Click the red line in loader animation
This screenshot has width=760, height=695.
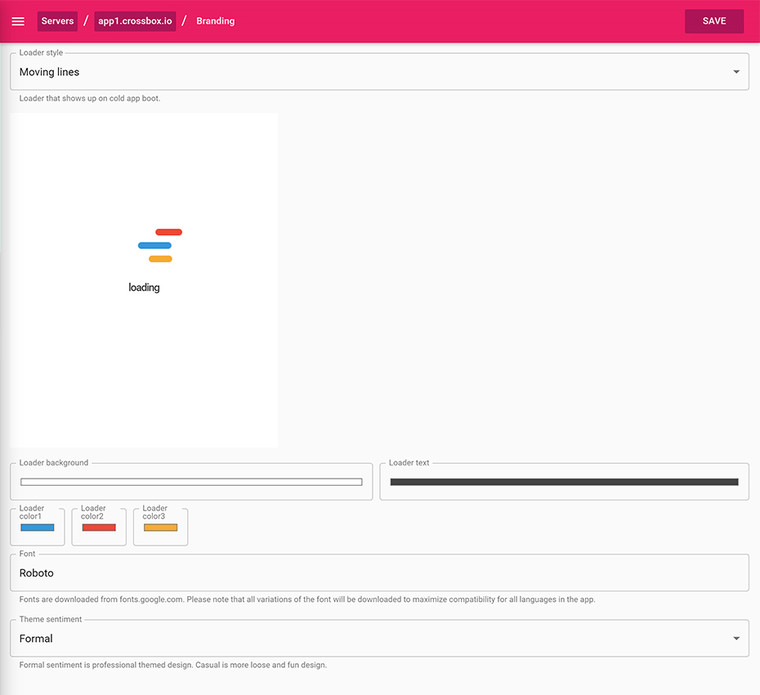[168, 232]
